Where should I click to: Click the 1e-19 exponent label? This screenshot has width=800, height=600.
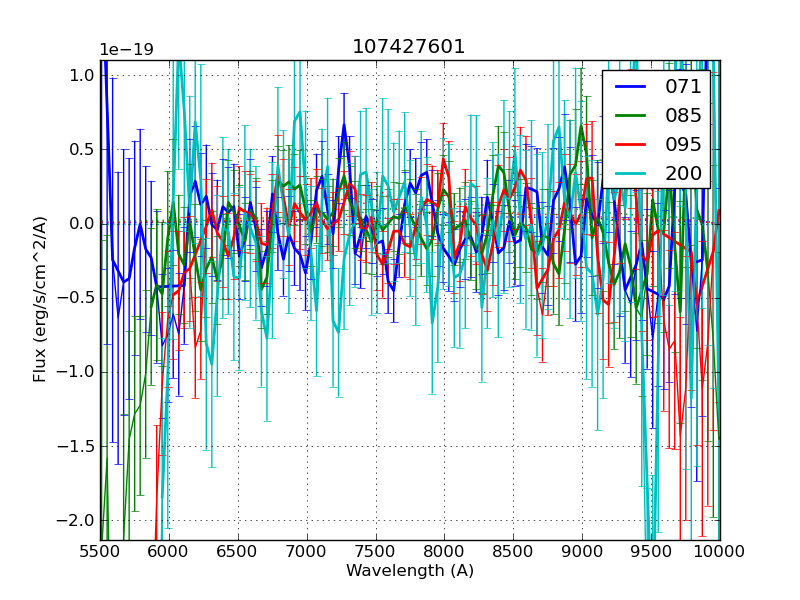click(126, 50)
